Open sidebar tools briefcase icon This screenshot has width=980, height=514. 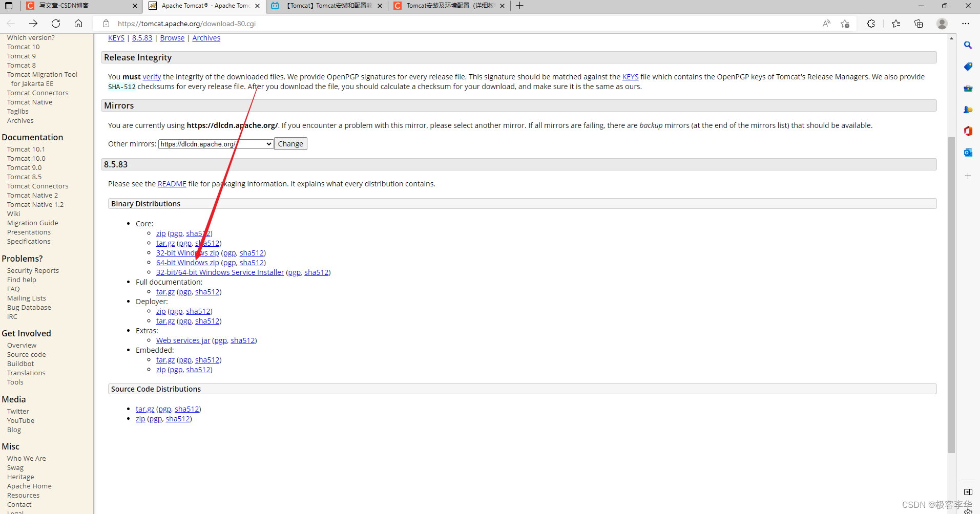click(968, 88)
